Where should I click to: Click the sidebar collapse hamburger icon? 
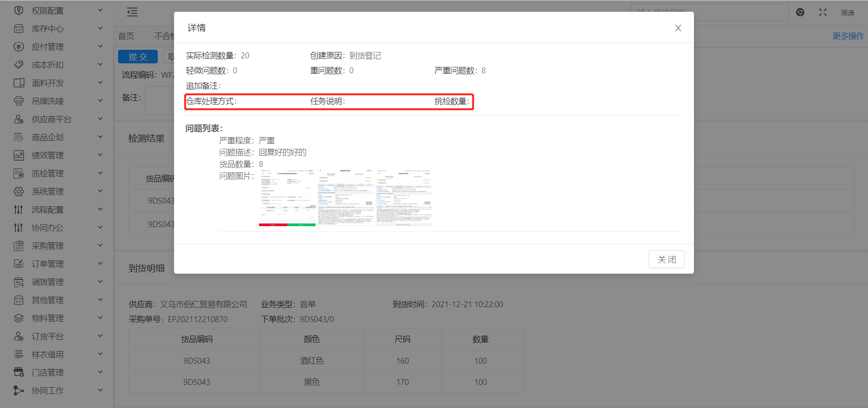coord(132,12)
